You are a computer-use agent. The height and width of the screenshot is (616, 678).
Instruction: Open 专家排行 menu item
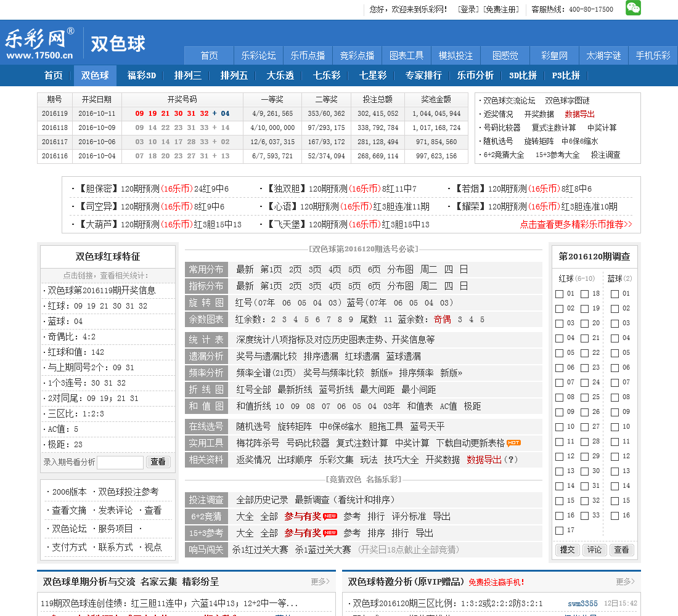click(x=423, y=75)
